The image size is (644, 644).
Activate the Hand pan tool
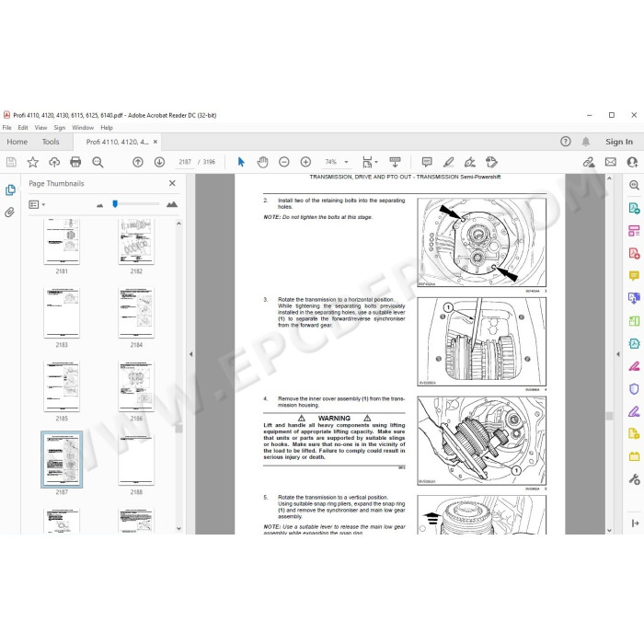click(x=262, y=162)
